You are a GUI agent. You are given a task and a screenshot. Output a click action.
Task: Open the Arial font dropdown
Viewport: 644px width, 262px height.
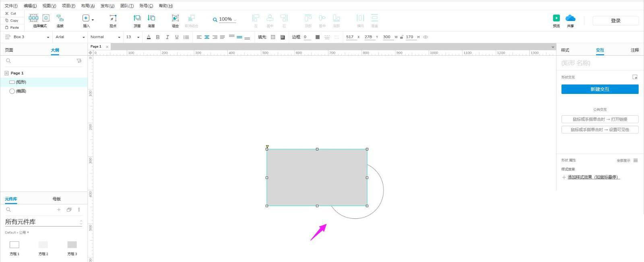tap(70, 37)
